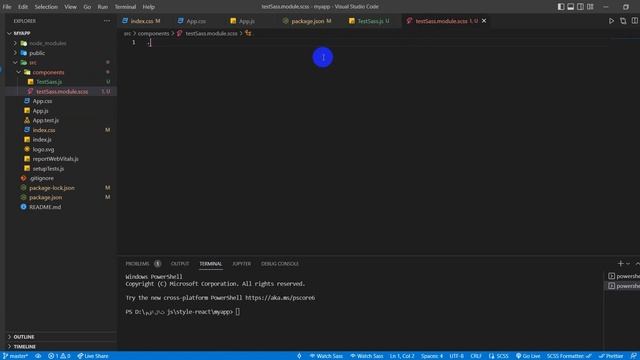The width and height of the screenshot is (640, 360).
Task: Switch to the PROBLEMS panel tab
Action: click(x=138, y=264)
